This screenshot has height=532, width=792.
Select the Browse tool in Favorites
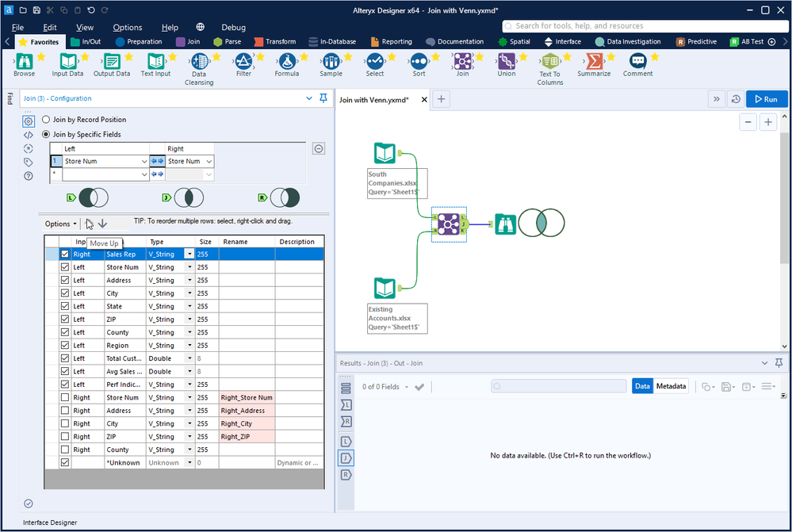point(24,62)
